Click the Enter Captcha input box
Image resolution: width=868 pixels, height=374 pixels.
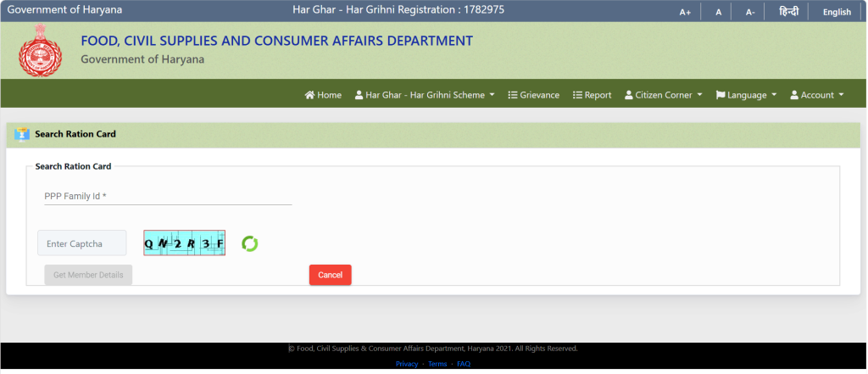click(x=82, y=243)
